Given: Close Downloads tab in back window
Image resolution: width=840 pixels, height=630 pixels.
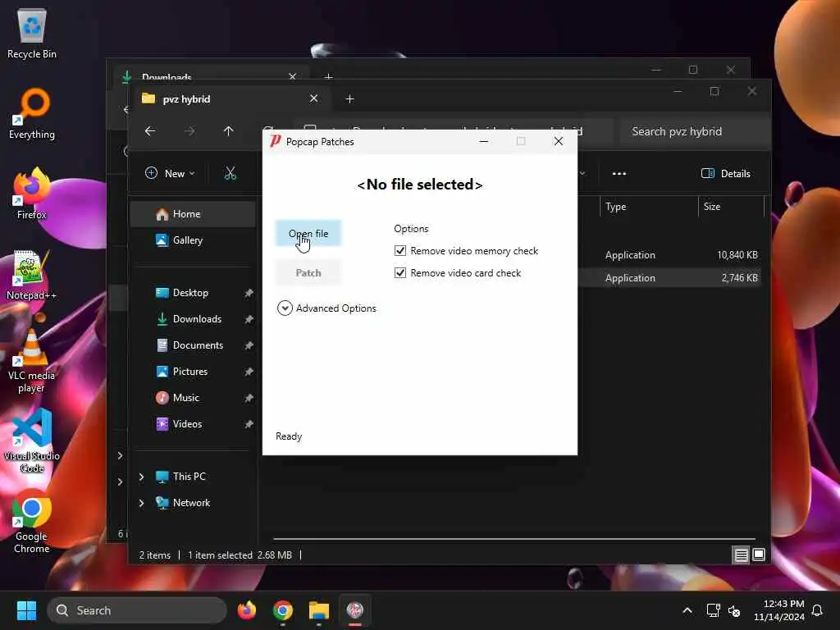Looking at the screenshot, I should pyautogui.click(x=293, y=76).
